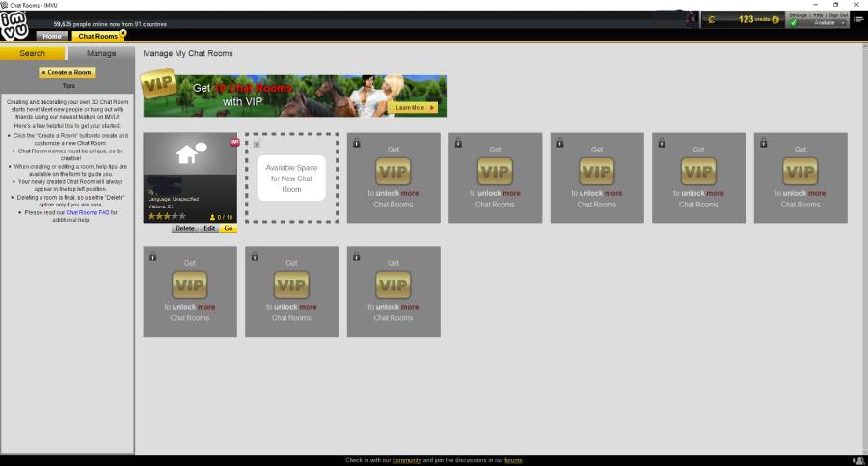Open Settings link
Image resolution: width=868 pixels, height=466 pixels.
[x=798, y=15]
